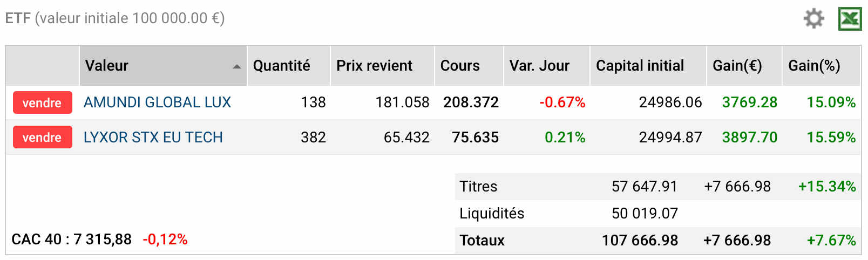Sell the LYXOR STX EU TECH position
The image size is (868, 260).
pos(42,137)
